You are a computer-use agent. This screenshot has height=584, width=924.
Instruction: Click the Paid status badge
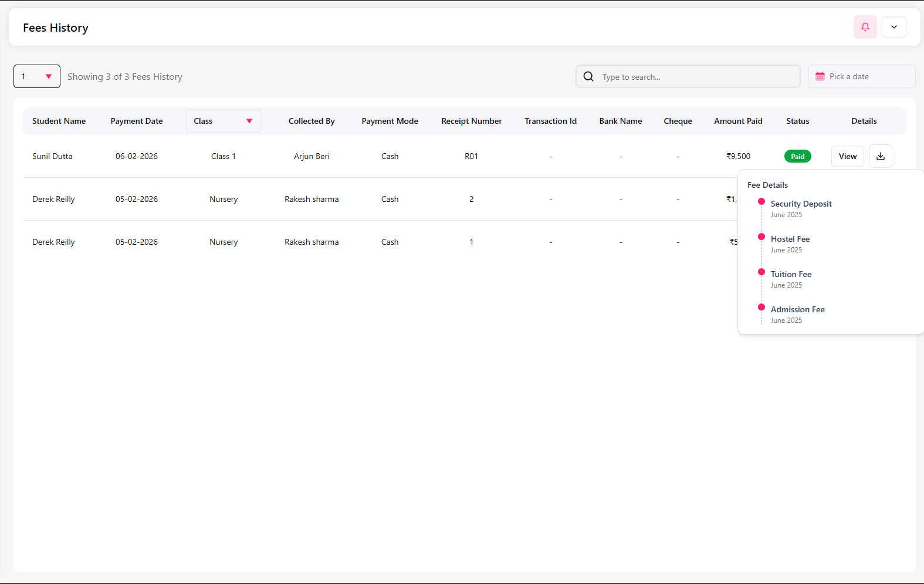797,157
